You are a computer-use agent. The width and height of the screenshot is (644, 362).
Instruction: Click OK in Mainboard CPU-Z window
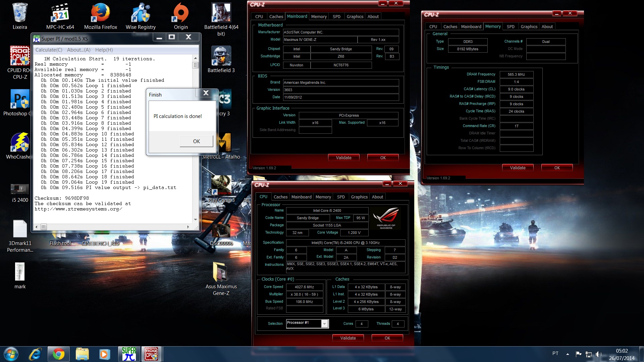383,158
